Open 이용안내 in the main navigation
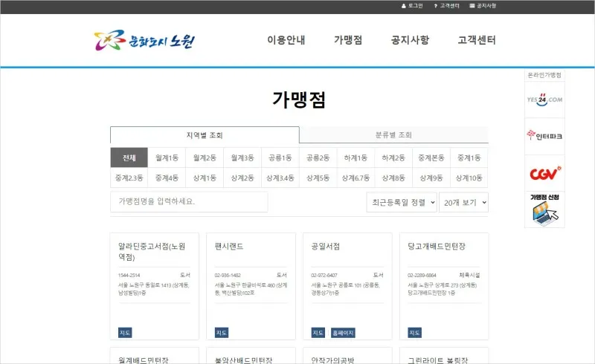 pyautogui.click(x=286, y=40)
